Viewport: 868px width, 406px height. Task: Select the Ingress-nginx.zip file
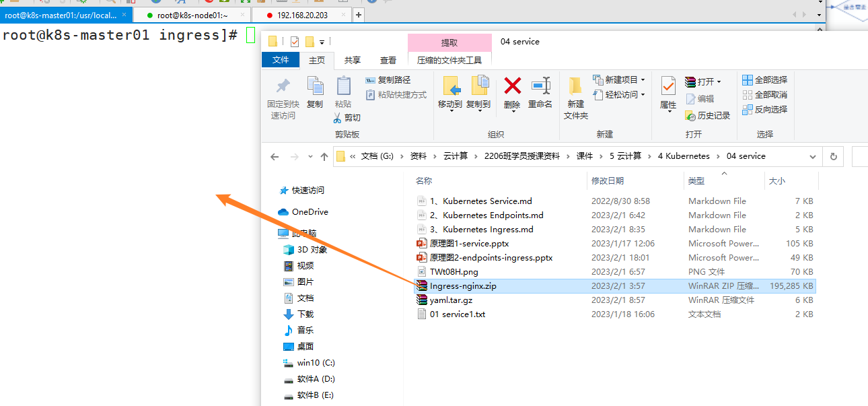[x=463, y=286]
